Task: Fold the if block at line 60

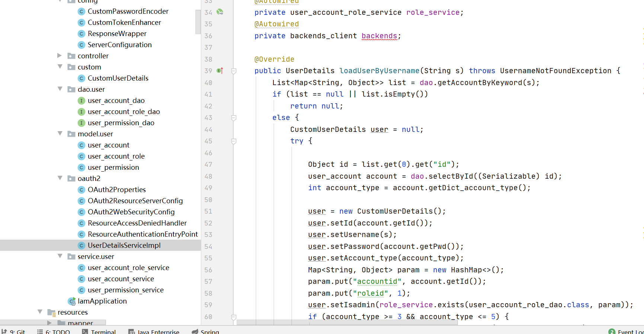Action: [234, 317]
